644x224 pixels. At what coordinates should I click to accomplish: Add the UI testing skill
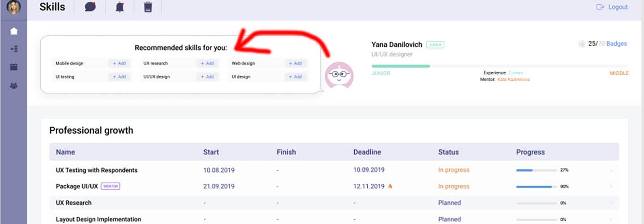tap(119, 77)
